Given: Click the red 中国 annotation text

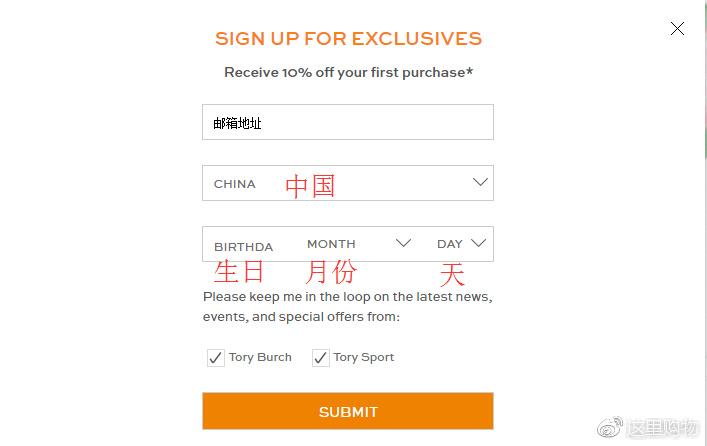Looking at the screenshot, I should click(310, 186).
